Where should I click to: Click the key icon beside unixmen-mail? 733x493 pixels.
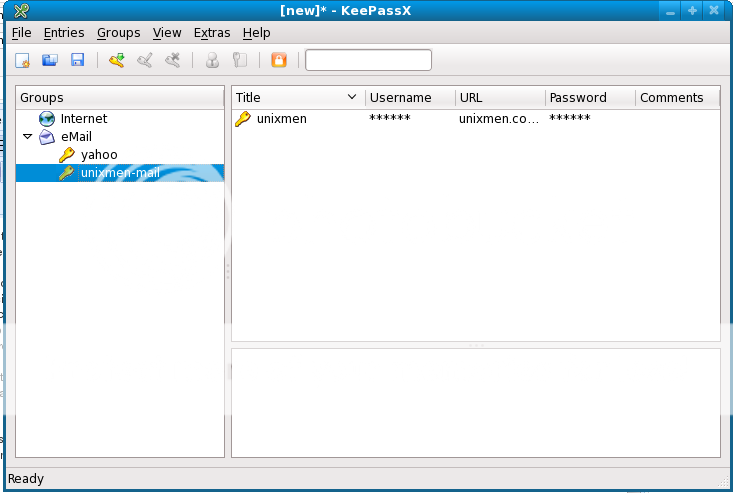[67, 173]
